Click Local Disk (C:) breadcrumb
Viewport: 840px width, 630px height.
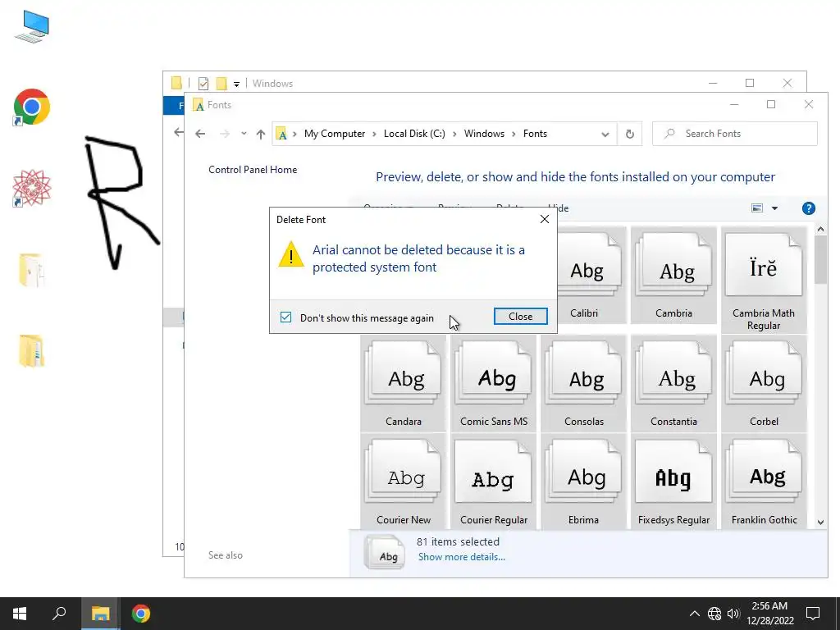point(414,134)
